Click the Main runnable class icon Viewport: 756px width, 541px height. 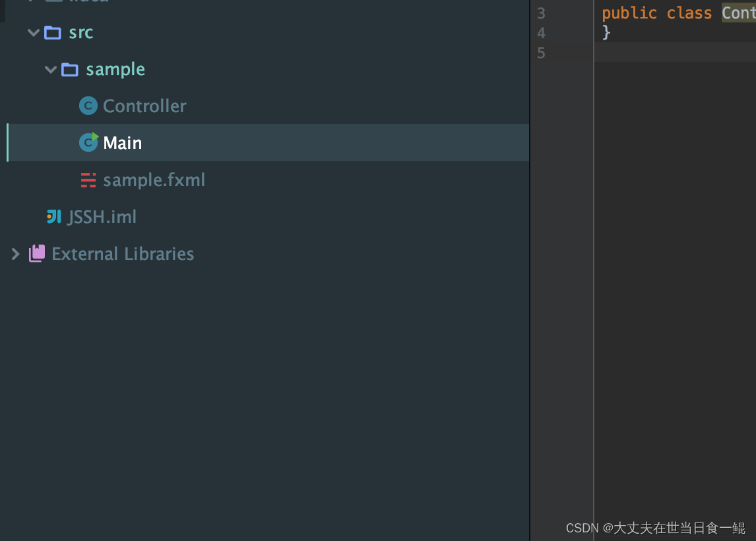click(x=88, y=143)
